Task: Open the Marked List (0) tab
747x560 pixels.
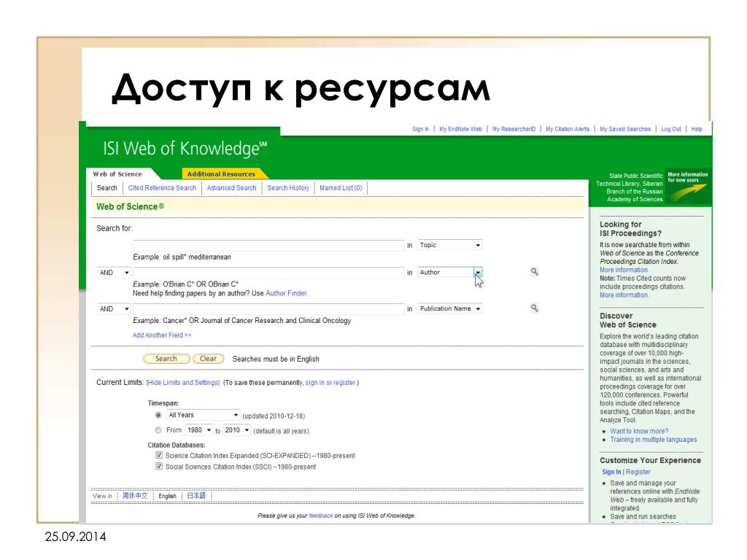Action: pos(341,188)
